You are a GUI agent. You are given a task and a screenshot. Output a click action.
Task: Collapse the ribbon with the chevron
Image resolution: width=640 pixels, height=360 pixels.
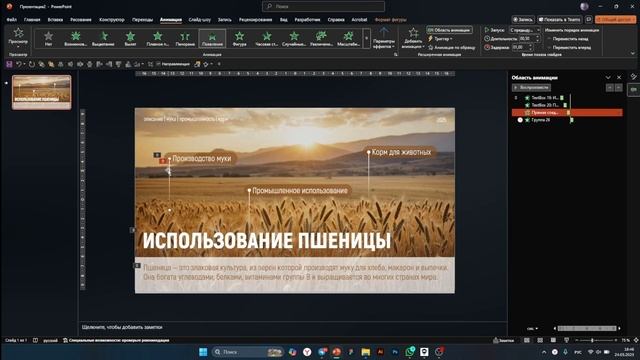click(633, 53)
